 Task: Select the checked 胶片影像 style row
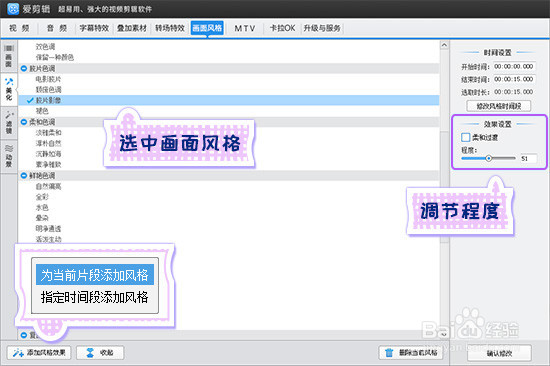pos(229,100)
